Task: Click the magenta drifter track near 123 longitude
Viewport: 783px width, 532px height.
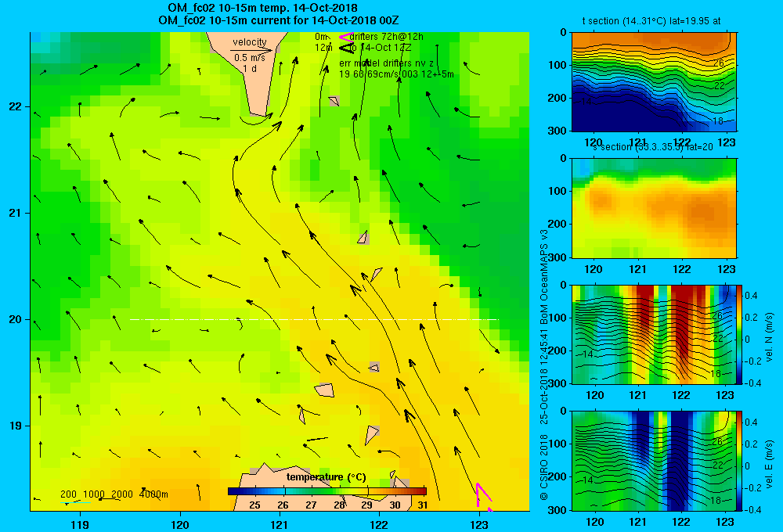Action: point(483,497)
